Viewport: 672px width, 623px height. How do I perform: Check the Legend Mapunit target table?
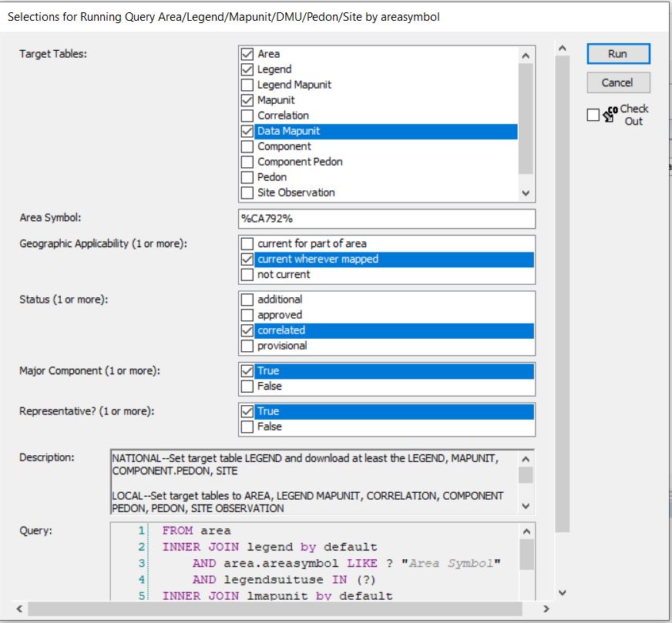(247, 85)
